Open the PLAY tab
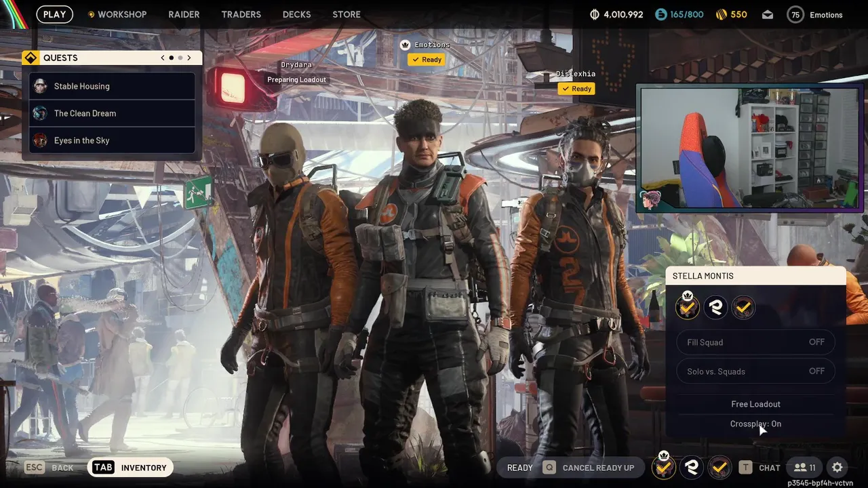The height and width of the screenshot is (488, 868). 54,14
